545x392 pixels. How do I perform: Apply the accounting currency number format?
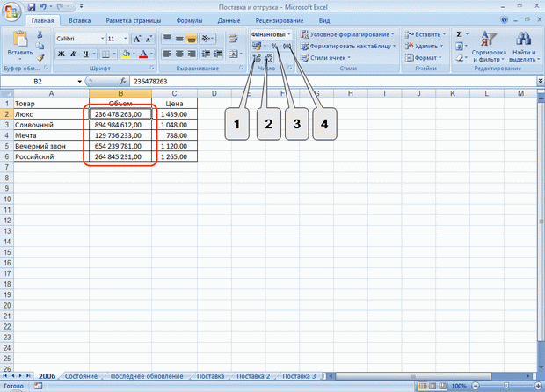pos(257,46)
